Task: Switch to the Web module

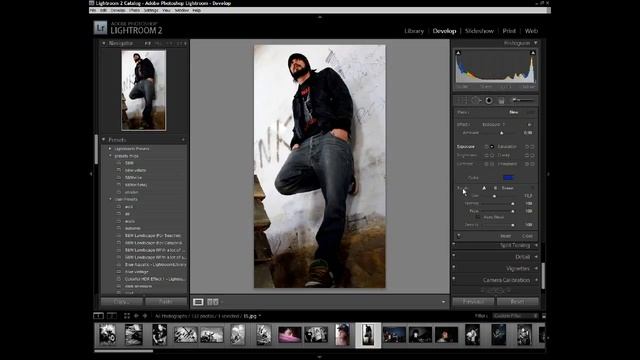Action: click(531, 31)
